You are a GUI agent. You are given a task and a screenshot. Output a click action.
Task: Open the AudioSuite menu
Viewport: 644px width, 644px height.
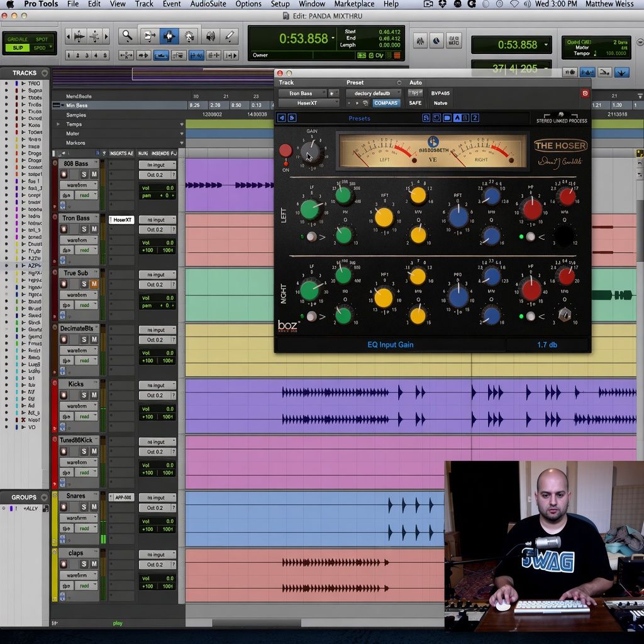pos(208,4)
